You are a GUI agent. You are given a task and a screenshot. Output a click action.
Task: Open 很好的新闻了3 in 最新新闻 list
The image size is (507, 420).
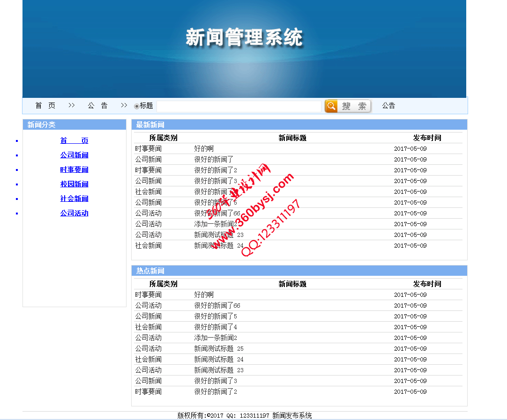click(x=216, y=181)
